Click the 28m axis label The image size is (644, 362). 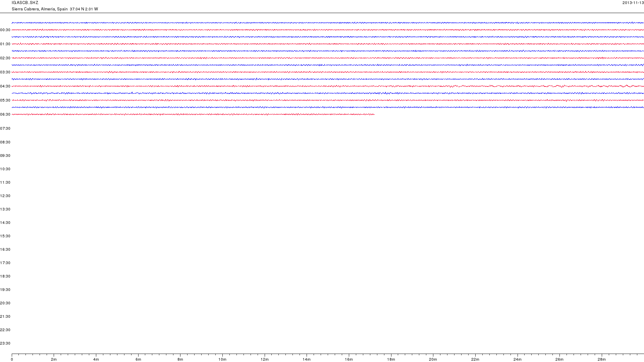point(602,359)
